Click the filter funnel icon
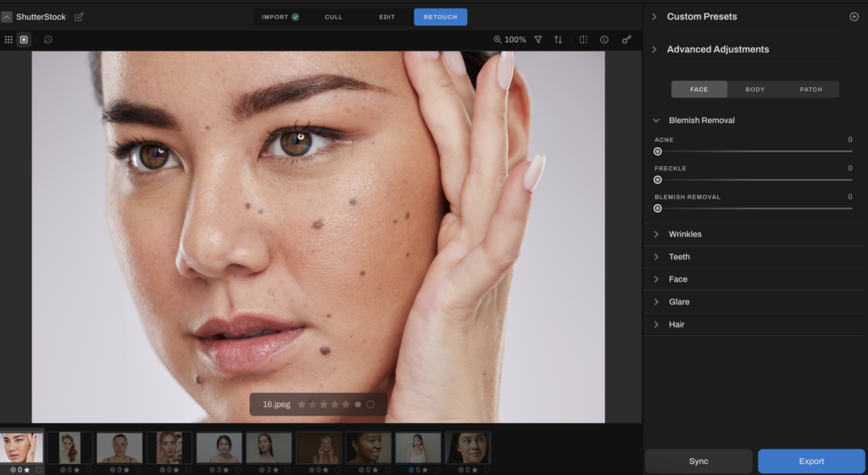 (x=537, y=40)
